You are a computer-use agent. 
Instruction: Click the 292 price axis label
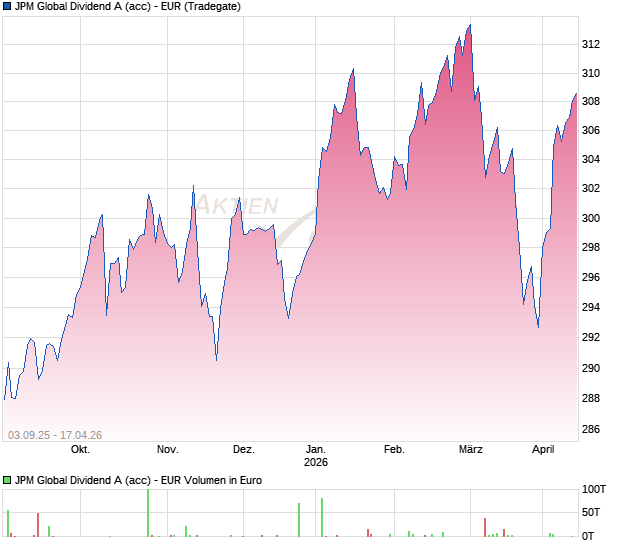pyautogui.click(x=591, y=337)
